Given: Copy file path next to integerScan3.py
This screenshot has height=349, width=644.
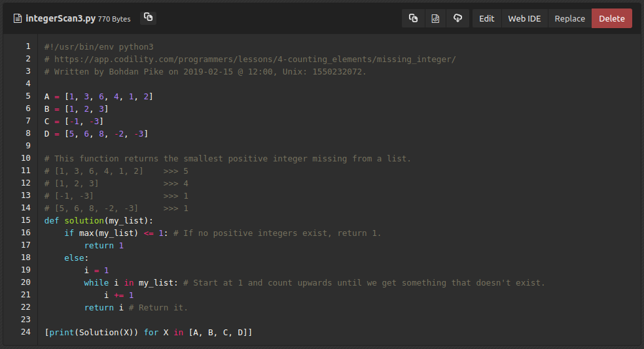Looking at the screenshot, I should tap(149, 18).
